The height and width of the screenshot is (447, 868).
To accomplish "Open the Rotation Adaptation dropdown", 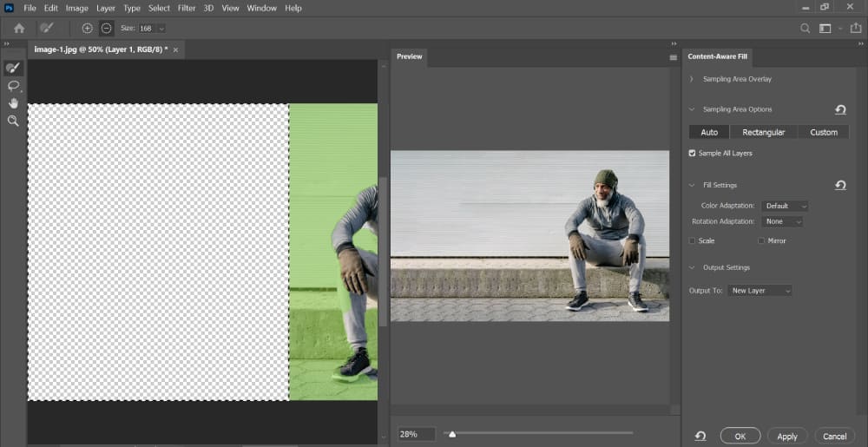I will tap(782, 221).
